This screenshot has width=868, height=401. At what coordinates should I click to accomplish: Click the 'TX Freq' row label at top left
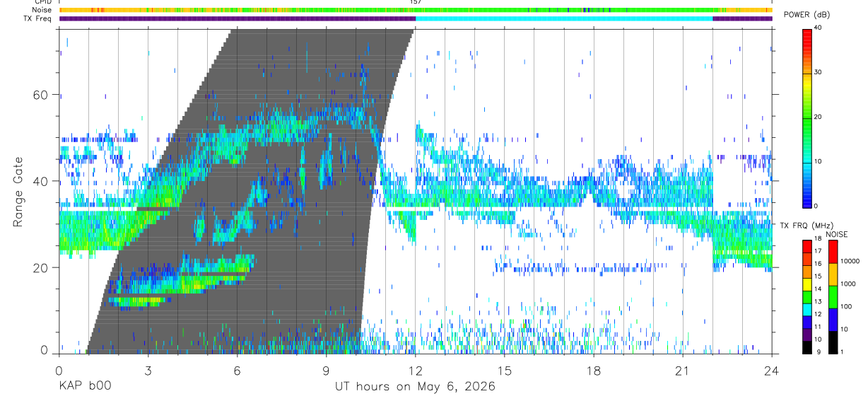(x=37, y=18)
